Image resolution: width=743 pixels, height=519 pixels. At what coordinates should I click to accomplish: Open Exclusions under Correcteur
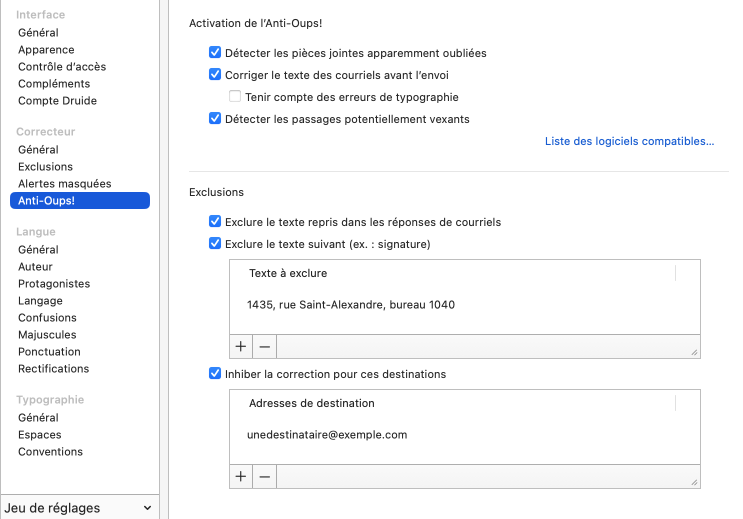tap(45, 167)
